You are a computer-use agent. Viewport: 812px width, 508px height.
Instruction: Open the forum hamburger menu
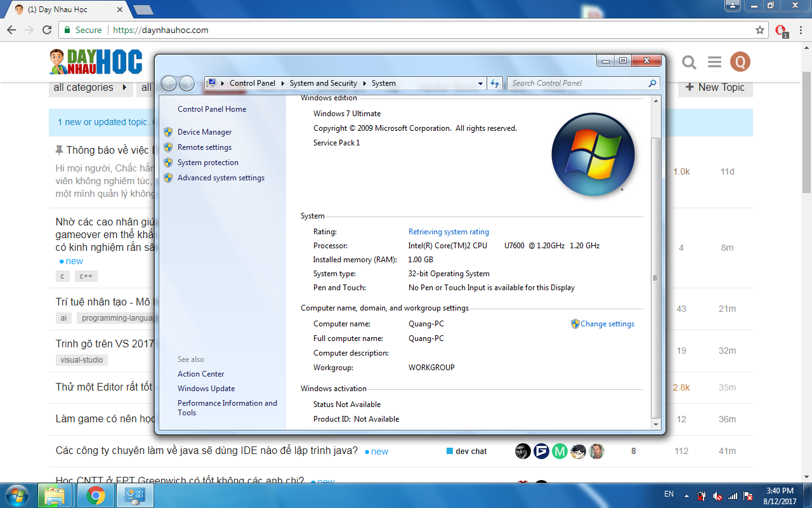tap(714, 62)
